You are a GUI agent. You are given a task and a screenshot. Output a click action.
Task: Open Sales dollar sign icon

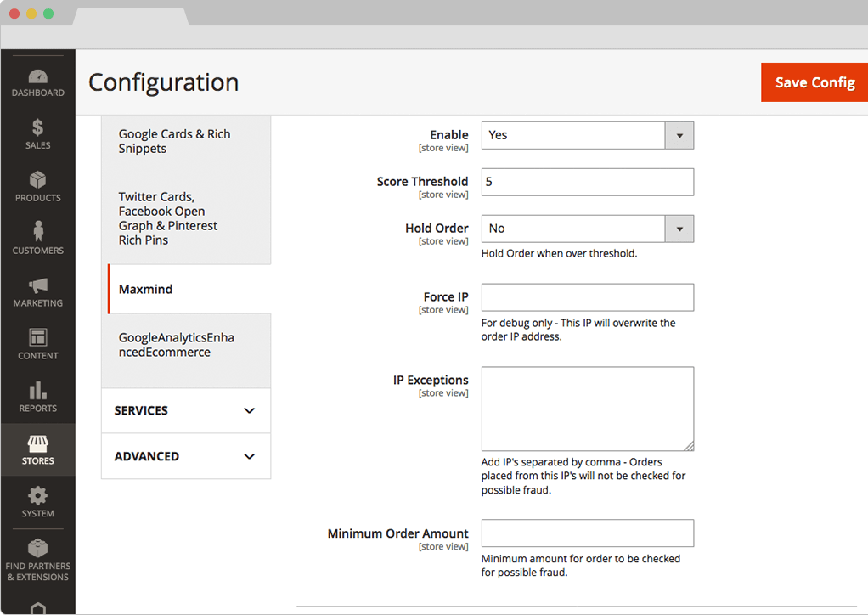(37, 127)
